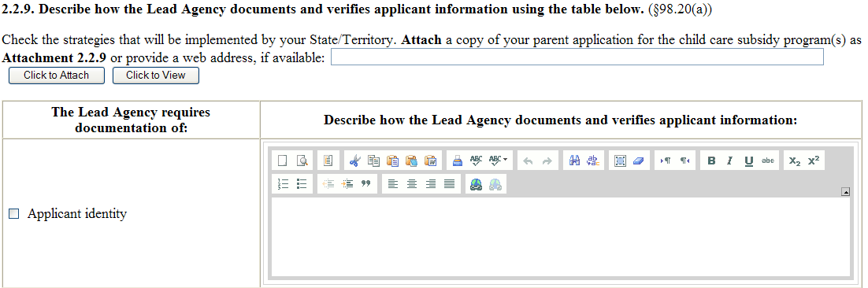Click the Paste from Word icon
This screenshot has height=288, width=868.
click(x=430, y=161)
